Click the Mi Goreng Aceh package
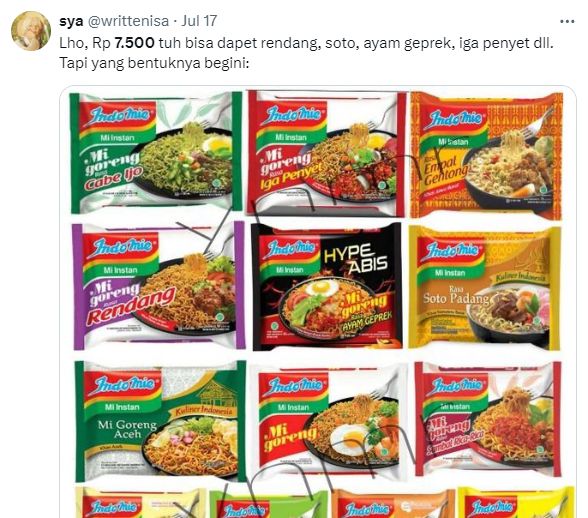Viewport: 588px width, 518px height. pyautogui.click(x=160, y=420)
